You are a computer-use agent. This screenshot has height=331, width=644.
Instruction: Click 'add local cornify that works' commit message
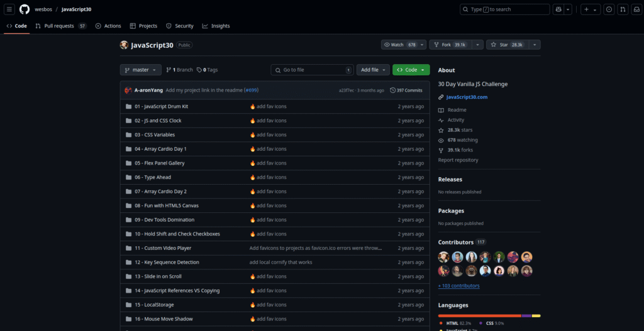pos(280,263)
